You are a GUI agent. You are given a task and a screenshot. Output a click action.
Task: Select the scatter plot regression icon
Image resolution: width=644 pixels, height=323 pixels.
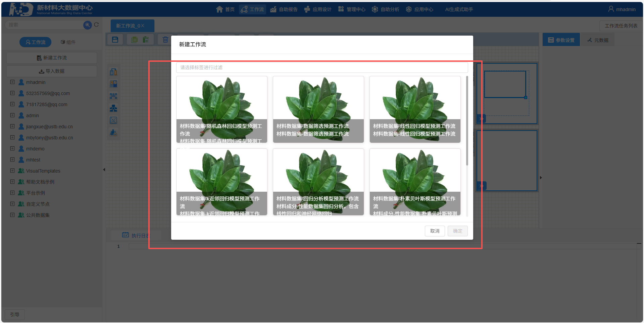tap(113, 120)
